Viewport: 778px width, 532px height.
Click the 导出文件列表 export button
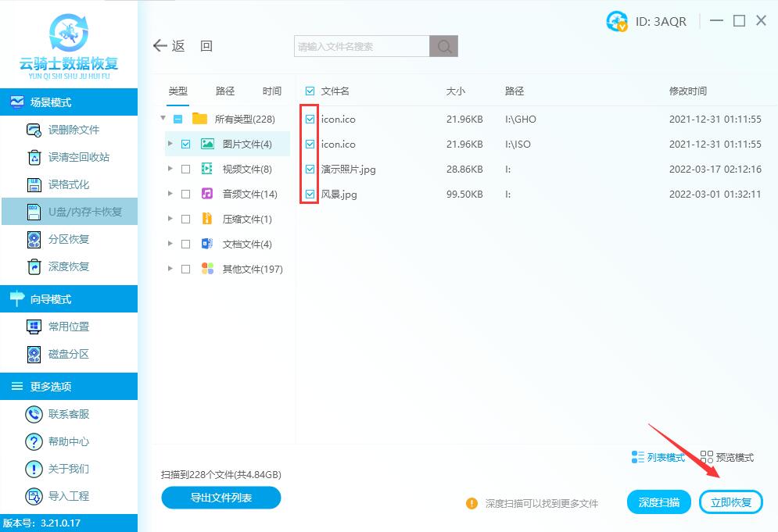click(x=220, y=498)
